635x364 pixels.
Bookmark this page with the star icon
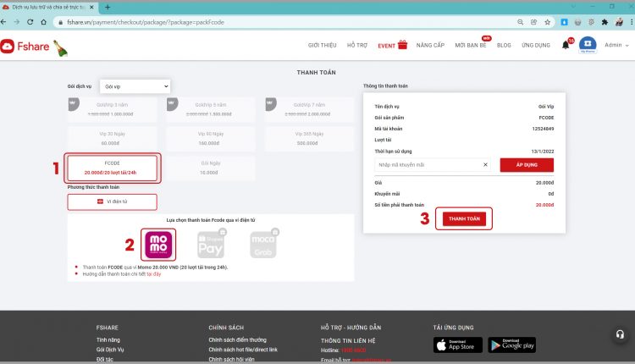click(548, 22)
